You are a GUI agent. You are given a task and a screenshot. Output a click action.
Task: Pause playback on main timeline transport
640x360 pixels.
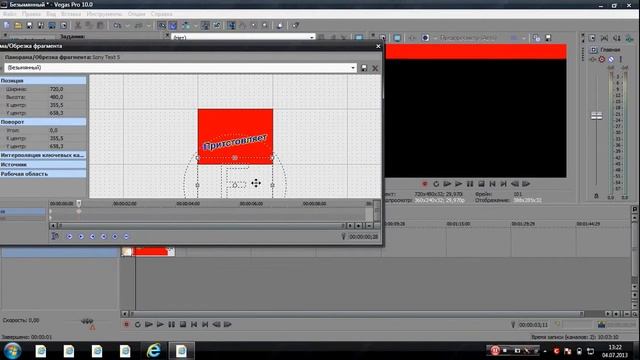[171, 324]
